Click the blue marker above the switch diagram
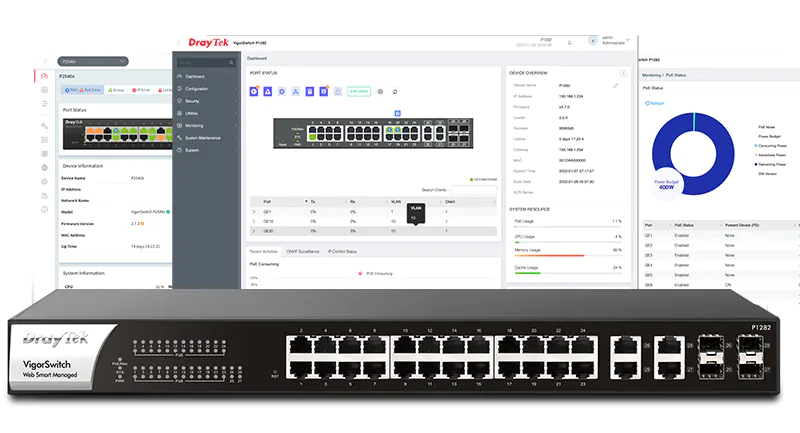This screenshot has height=433, width=800. coord(397,113)
